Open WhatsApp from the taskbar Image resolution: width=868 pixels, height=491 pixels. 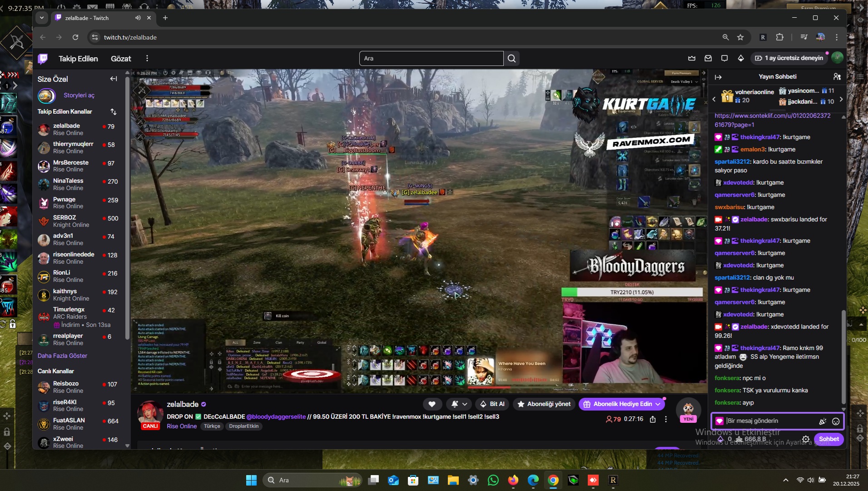pos(493,480)
